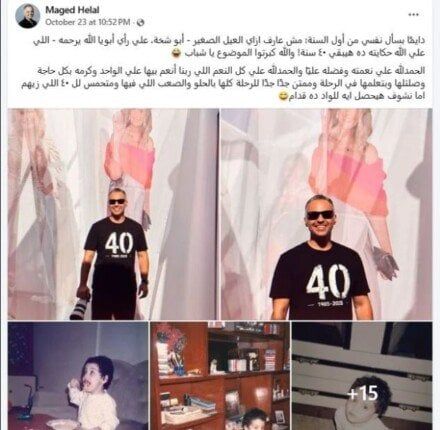The image size is (440, 430).
Task: Open photo of man holding camera
Action: (x=113, y=214)
